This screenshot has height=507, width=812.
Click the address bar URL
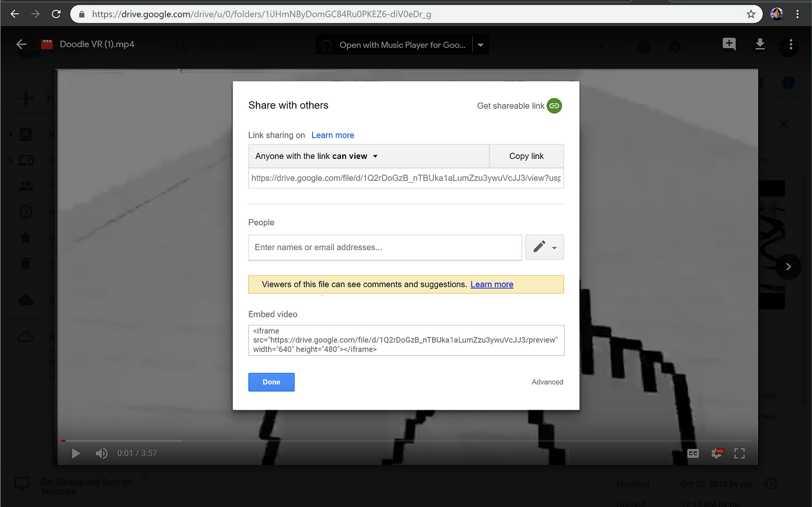tap(262, 14)
